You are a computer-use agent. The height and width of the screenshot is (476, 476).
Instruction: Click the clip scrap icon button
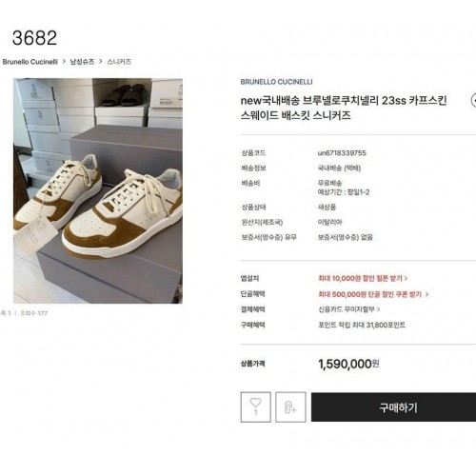coord(290,407)
